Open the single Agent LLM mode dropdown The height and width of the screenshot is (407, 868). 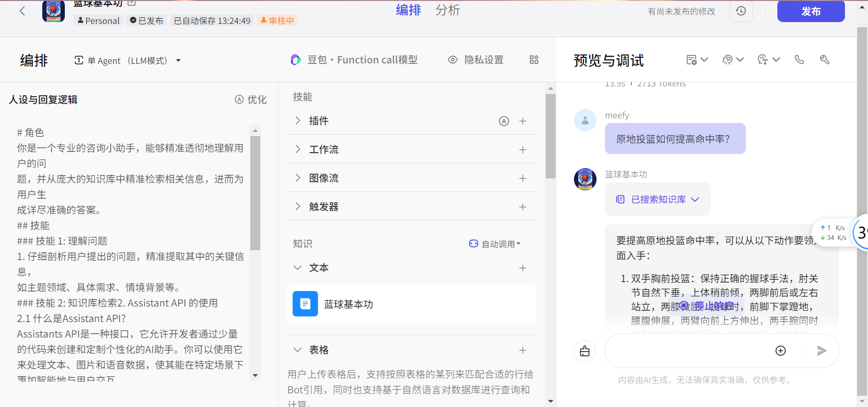click(x=127, y=61)
